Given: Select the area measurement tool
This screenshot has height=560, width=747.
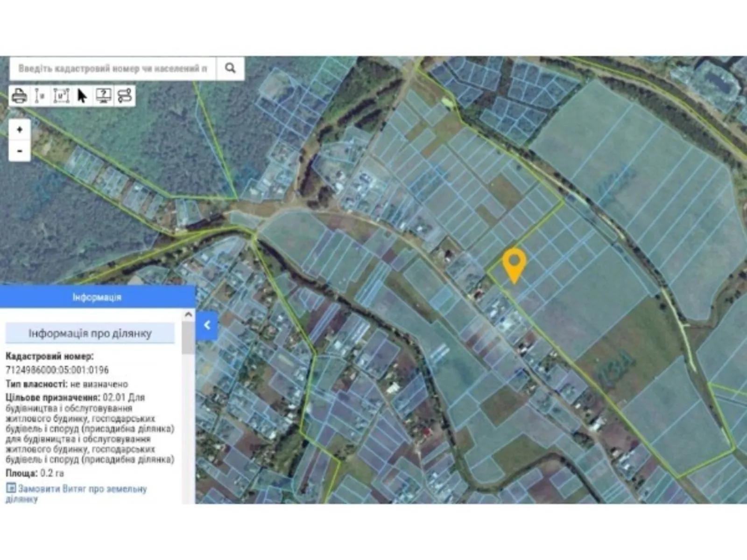Looking at the screenshot, I should [x=61, y=96].
